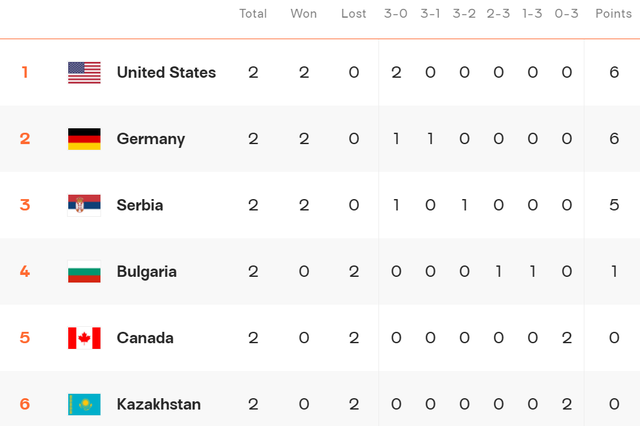Click the Germany flag icon
The image size is (640, 426).
tap(84, 139)
